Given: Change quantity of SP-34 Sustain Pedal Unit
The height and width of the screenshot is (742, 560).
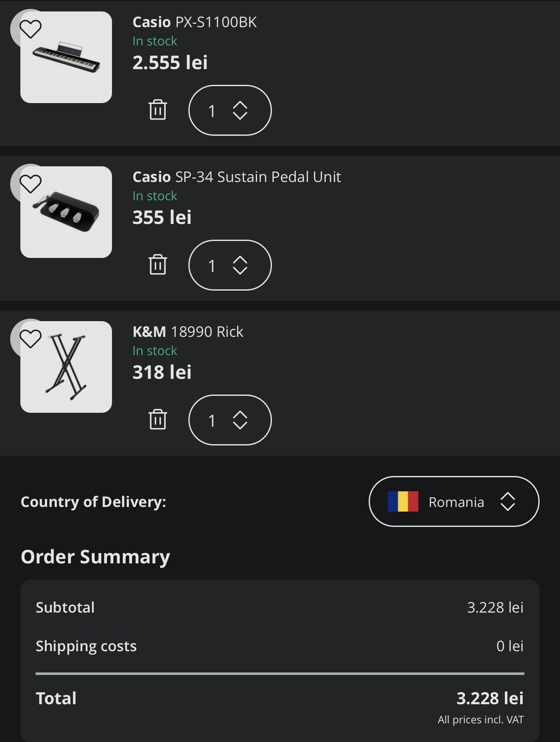Looking at the screenshot, I should click(x=230, y=265).
